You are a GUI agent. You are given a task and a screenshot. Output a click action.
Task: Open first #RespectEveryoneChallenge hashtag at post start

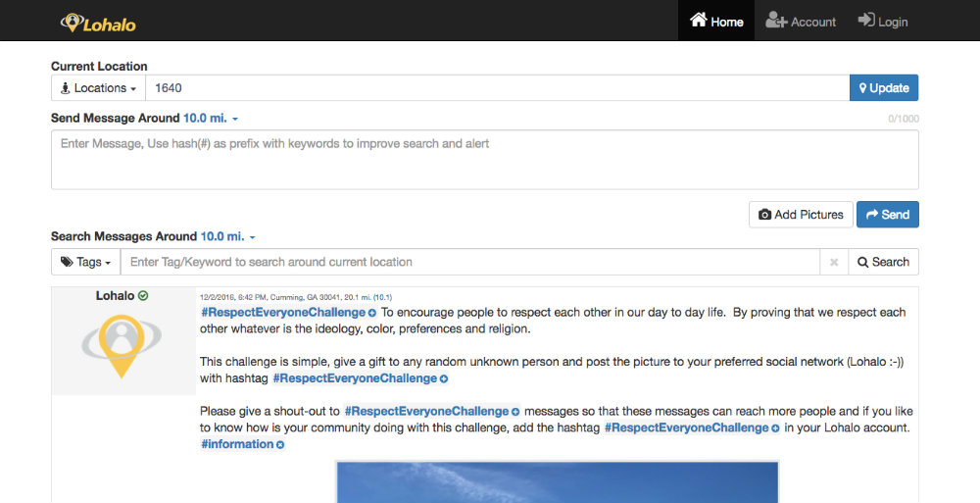pos(282,312)
